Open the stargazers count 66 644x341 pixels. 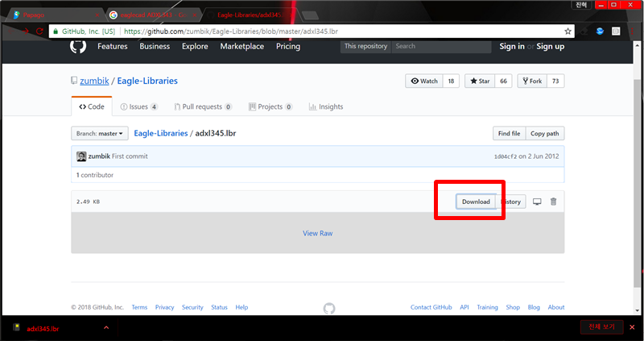point(504,81)
